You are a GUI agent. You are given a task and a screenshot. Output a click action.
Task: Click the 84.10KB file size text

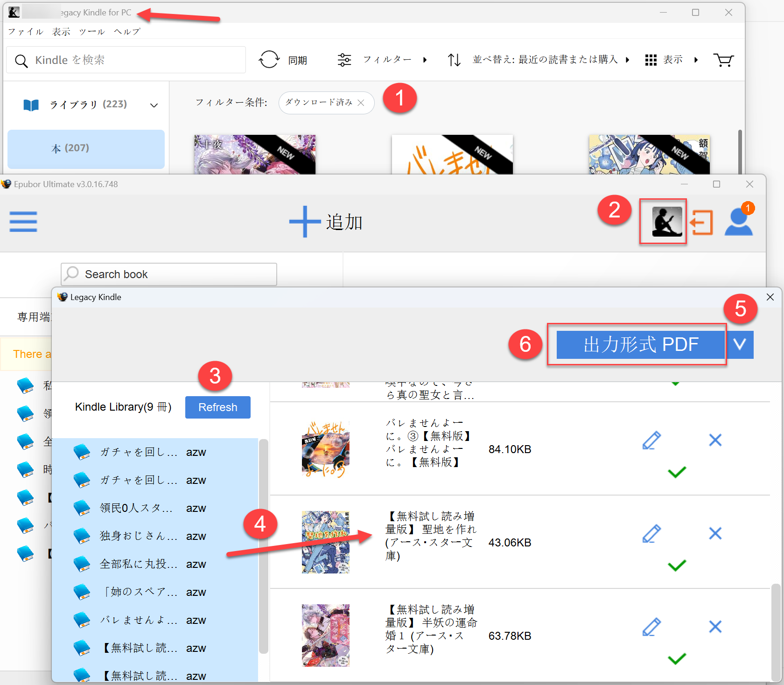[510, 449]
